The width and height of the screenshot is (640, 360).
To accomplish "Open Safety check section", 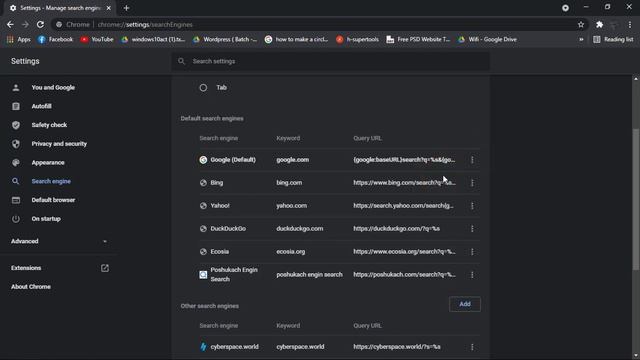I will [x=49, y=125].
